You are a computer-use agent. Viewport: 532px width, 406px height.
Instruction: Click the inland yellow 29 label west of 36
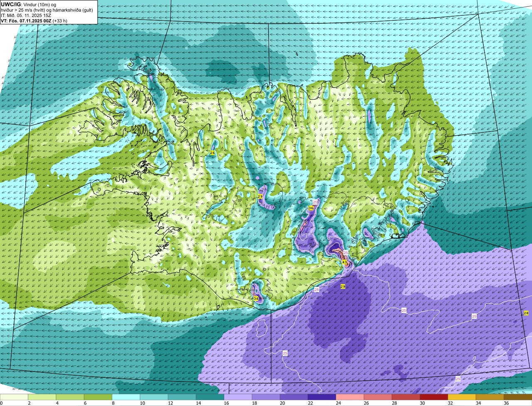point(260,196)
